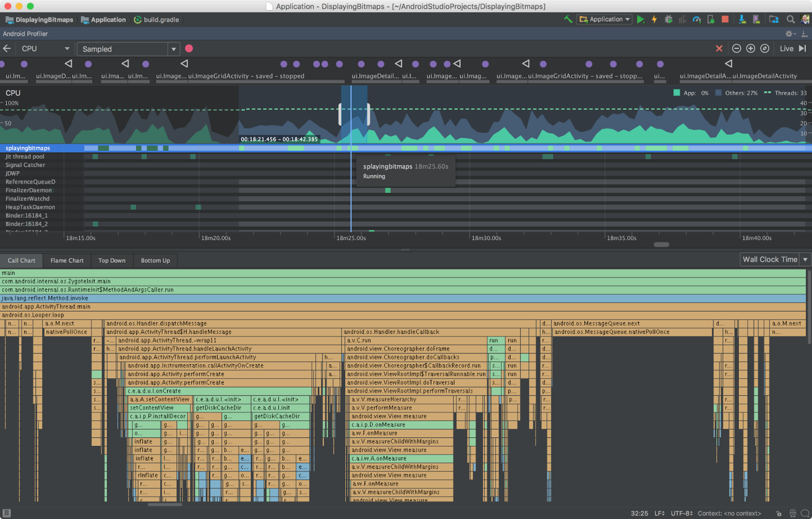Screen dimensions: 812x519
Task: Click the green Run app button
Action: click(640, 20)
